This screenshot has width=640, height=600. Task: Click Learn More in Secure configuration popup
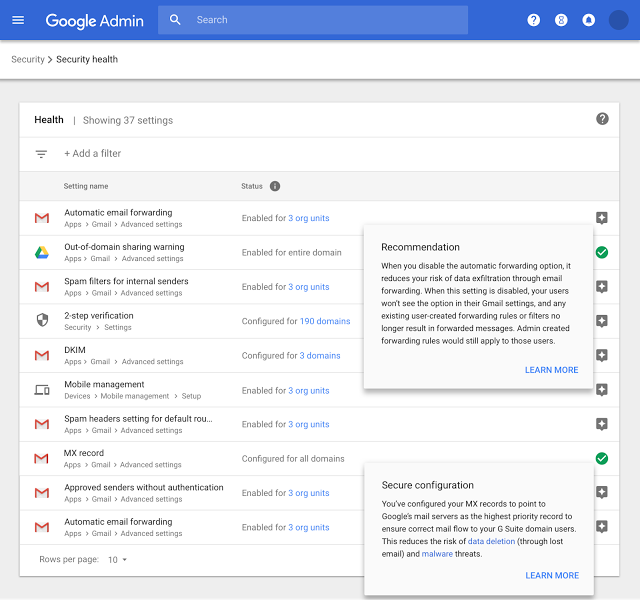click(x=552, y=575)
